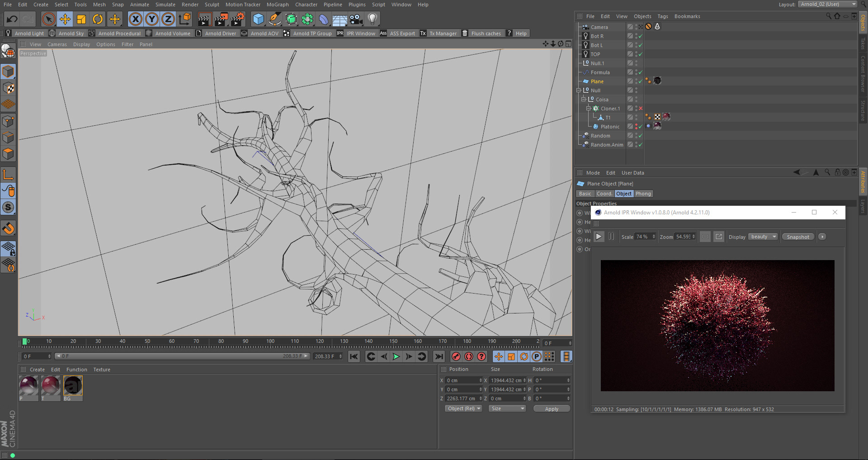Image resolution: width=868 pixels, height=460 pixels.
Task: Toggle the Bot R light enable checkmark
Action: tap(640, 36)
